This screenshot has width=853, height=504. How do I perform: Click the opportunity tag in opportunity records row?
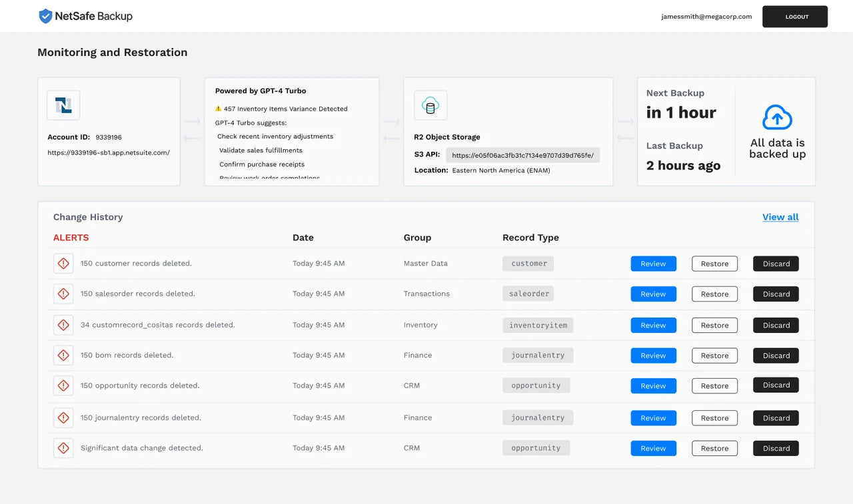coord(536,385)
